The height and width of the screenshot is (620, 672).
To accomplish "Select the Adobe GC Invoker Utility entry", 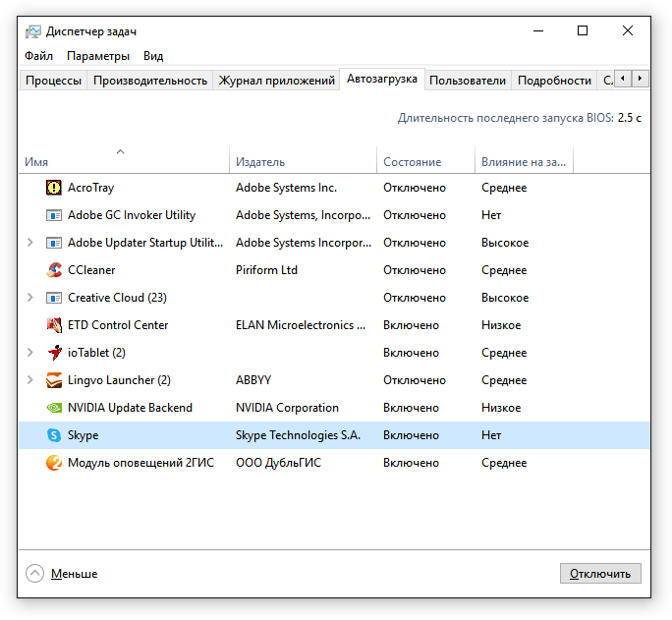I will [132, 215].
